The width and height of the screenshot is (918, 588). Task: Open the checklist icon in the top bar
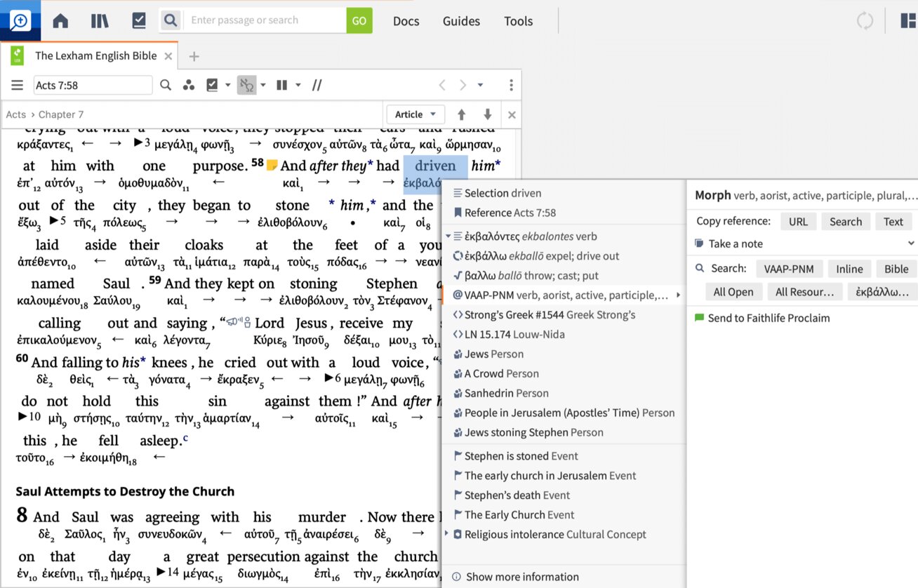[139, 21]
